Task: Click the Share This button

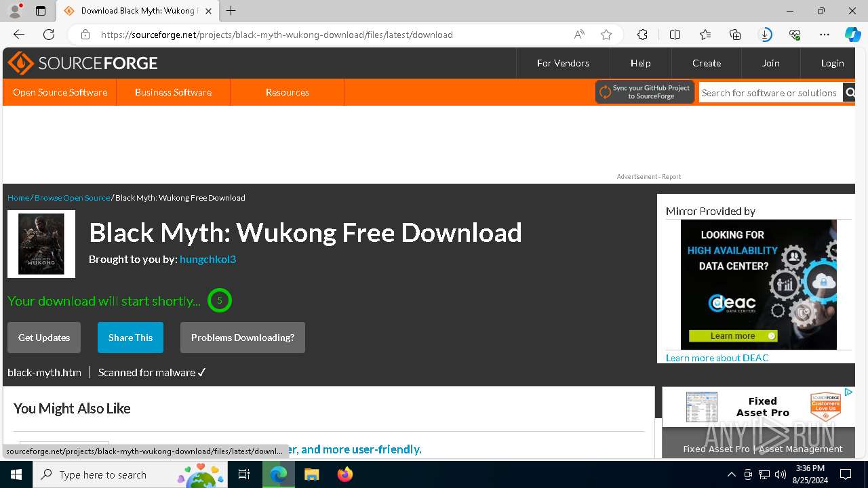Action: (130, 338)
